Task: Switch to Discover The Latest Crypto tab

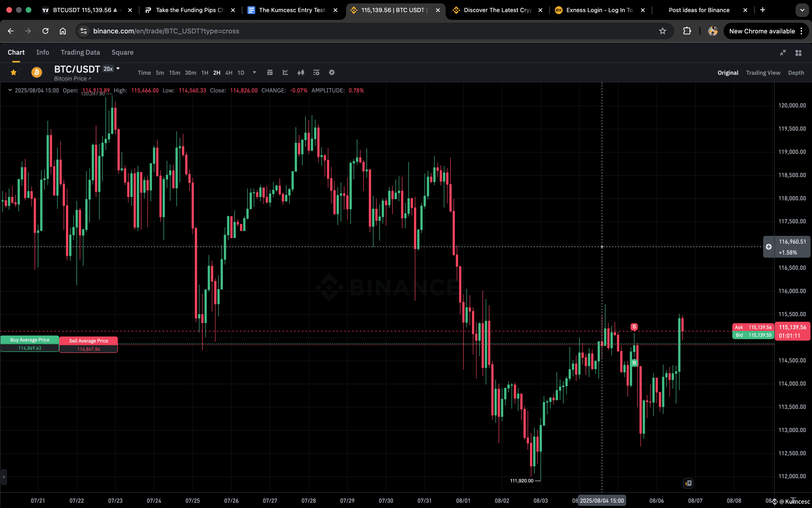Action: tap(497, 10)
